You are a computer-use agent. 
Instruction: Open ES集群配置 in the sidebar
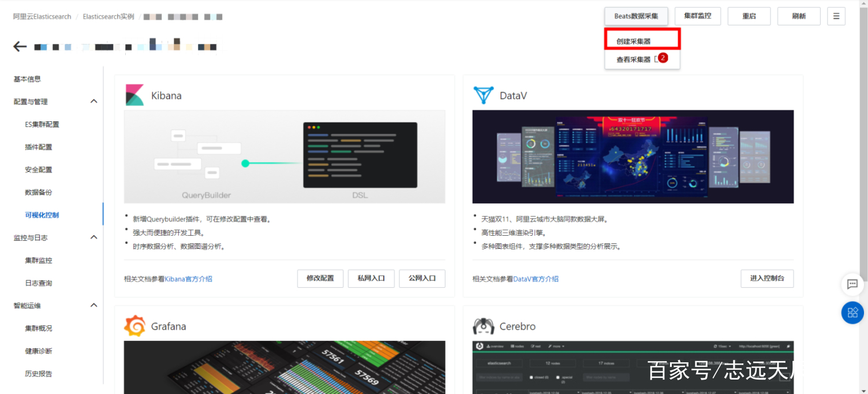[42, 124]
